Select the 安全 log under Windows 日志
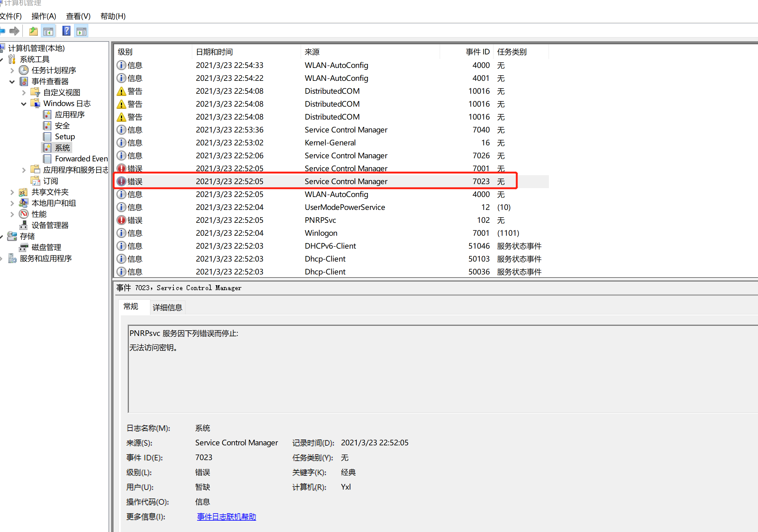The height and width of the screenshot is (532, 758). click(62, 126)
